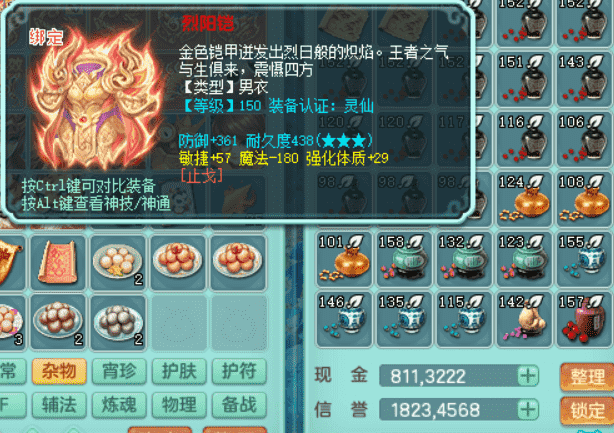The width and height of the screenshot is (614, 433).
Task: Click the level 101 golden gourd item
Action: 344,259
